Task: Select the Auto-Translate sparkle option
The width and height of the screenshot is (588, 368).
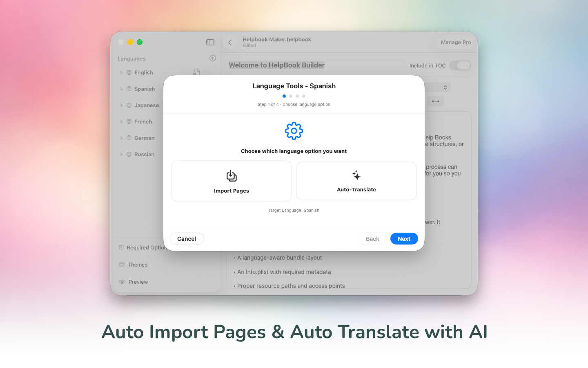Action: (356, 181)
